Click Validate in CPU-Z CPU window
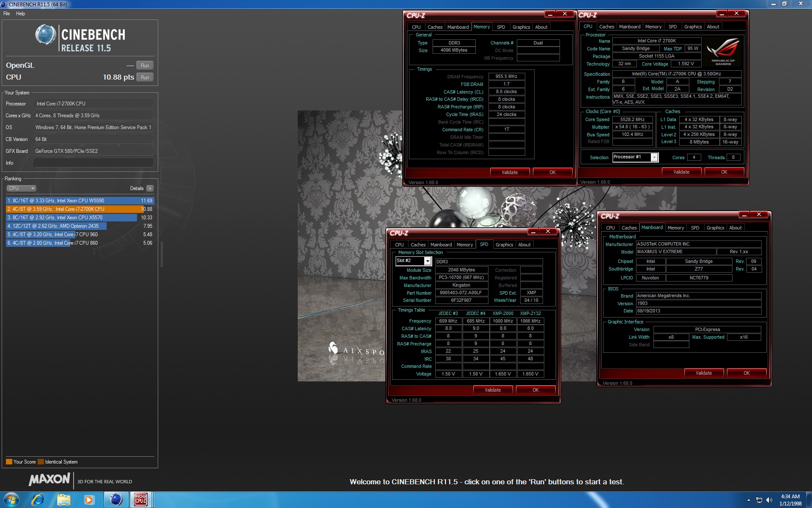The width and height of the screenshot is (812, 508). pos(681,172)
